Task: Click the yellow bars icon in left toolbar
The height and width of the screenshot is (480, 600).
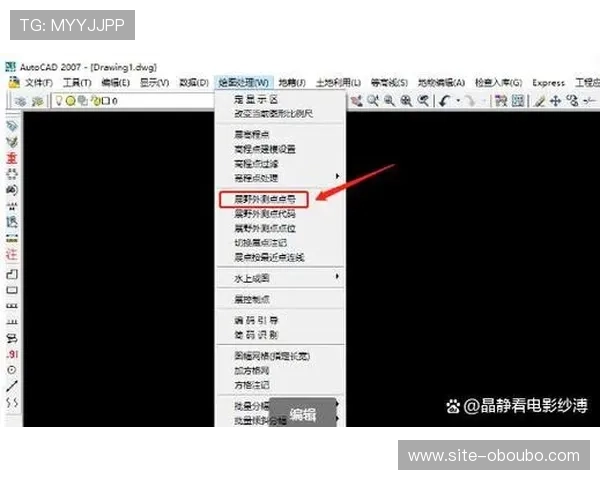Action: (12, 238)
